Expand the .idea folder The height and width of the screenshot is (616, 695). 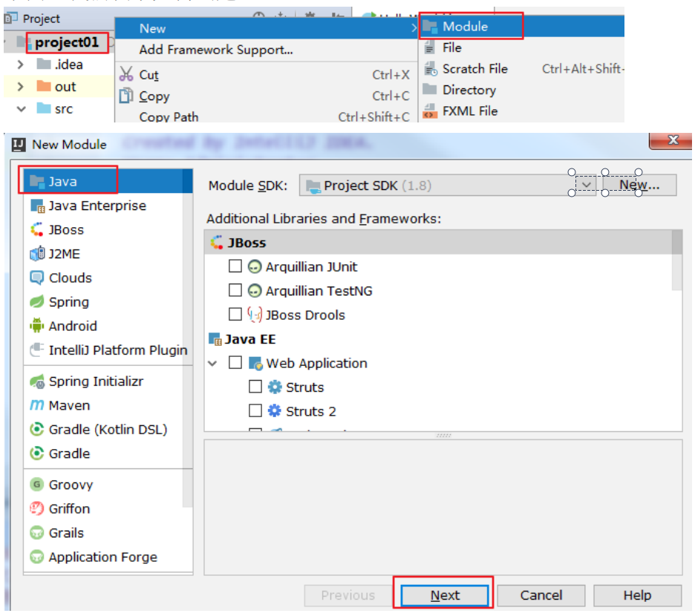tap(20, 65)
